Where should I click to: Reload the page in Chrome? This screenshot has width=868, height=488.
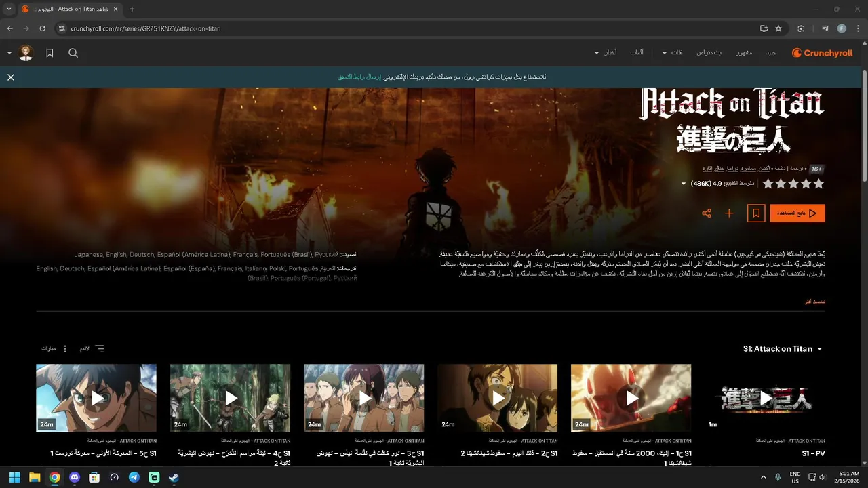pyautogui.click(x=43, y=28)
